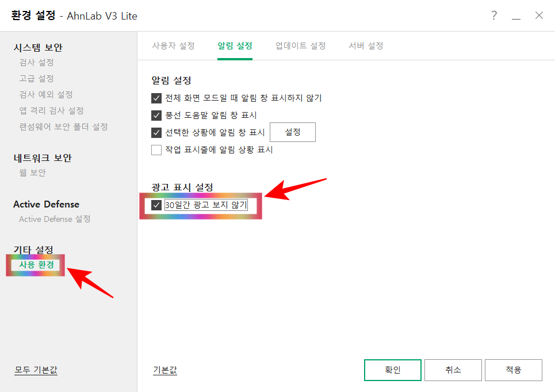The height and width of the screenshot is (392, 555).
Task: Open Active Defense 설정
Action: click(x=54, y=219)
